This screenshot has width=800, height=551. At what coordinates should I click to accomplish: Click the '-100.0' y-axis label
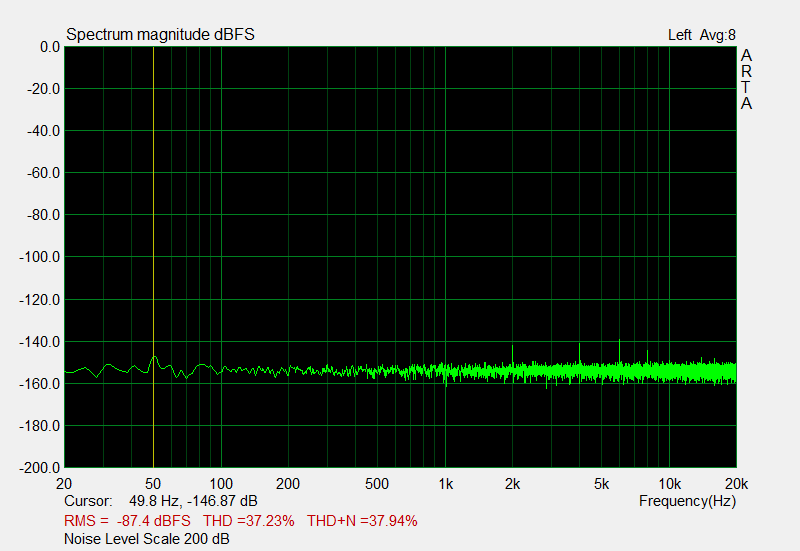coord(40,257)
